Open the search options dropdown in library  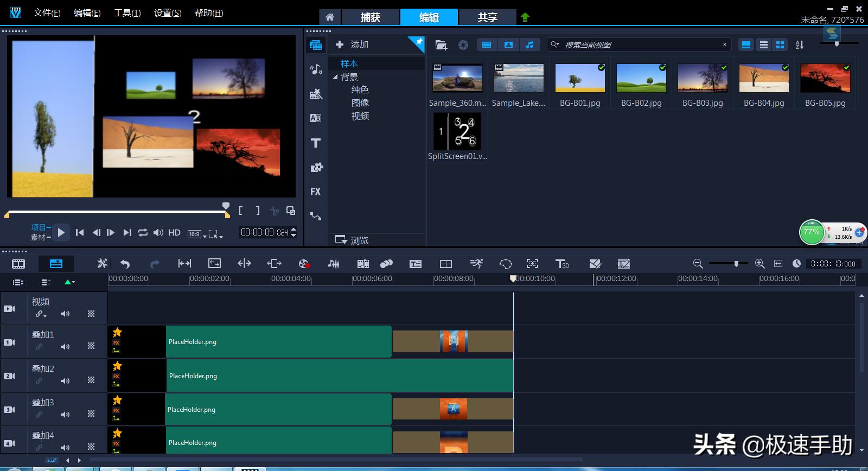click(554, 45)
